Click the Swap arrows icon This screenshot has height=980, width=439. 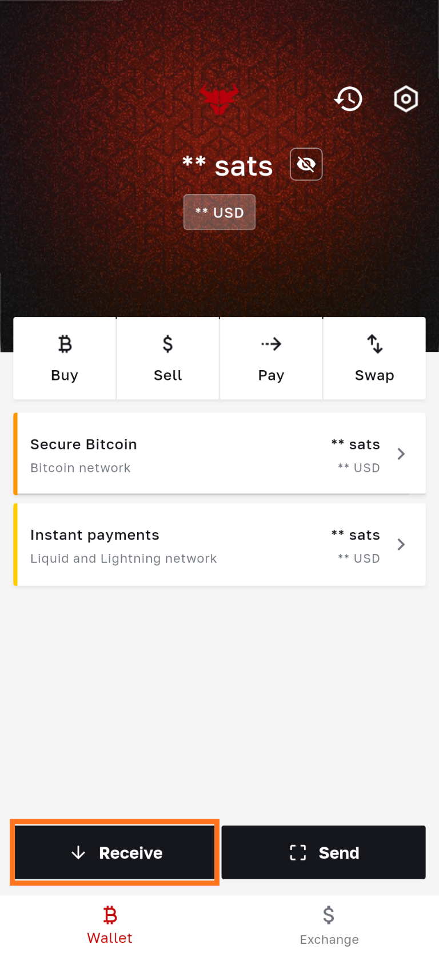click(x=374, y=344)
